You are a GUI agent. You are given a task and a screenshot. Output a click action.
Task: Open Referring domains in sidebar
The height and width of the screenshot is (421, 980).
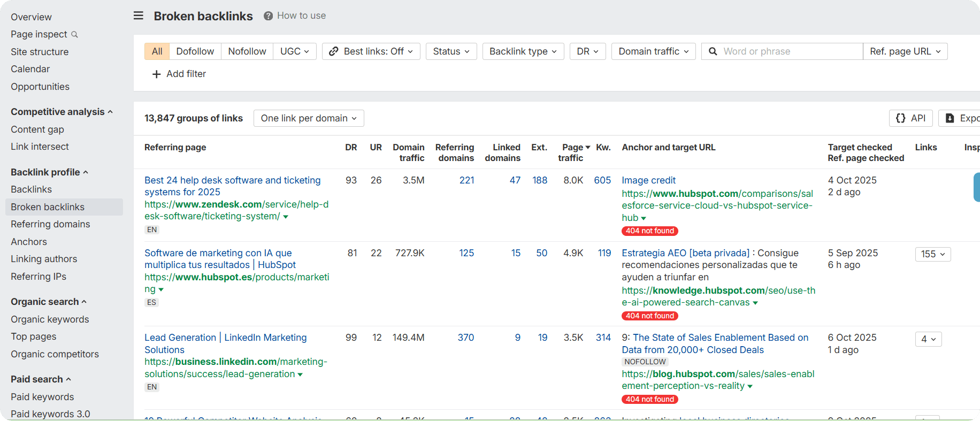pos(50,224)
